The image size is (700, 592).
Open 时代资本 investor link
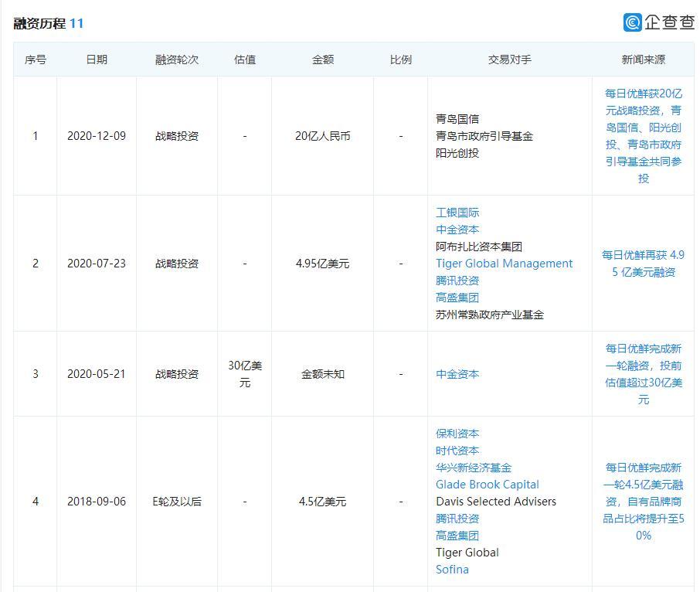(x=457, y=451)
